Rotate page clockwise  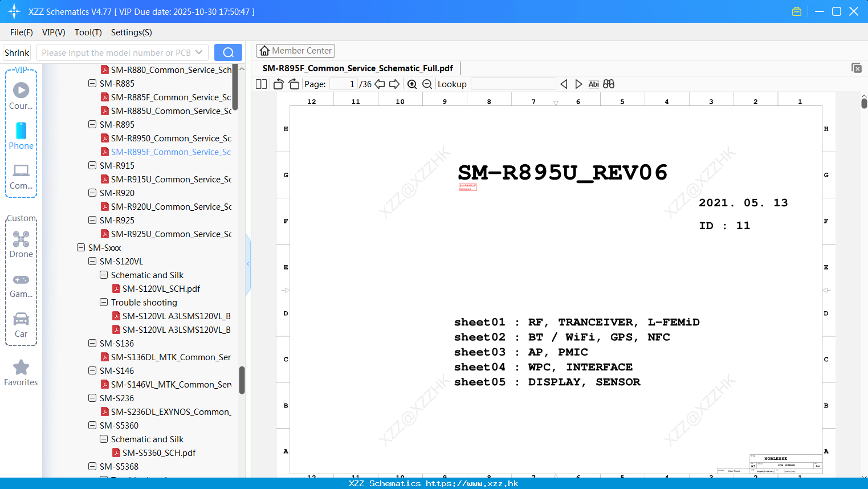point(294,84)
